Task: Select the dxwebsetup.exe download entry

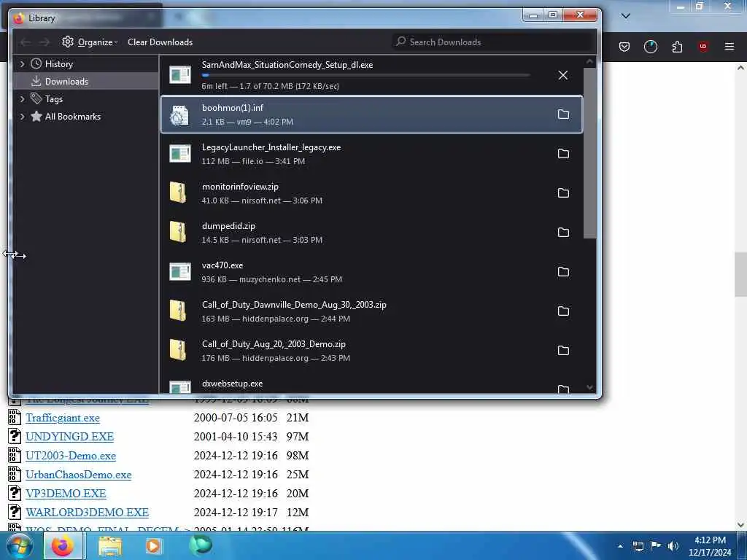Action: click(x=371, y=385)
